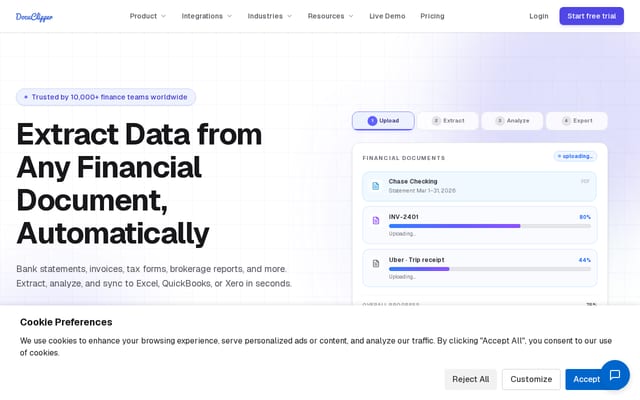640x400 pixels.
Task: Click the Chase Checking document card
Action: [x=479, y=187]
